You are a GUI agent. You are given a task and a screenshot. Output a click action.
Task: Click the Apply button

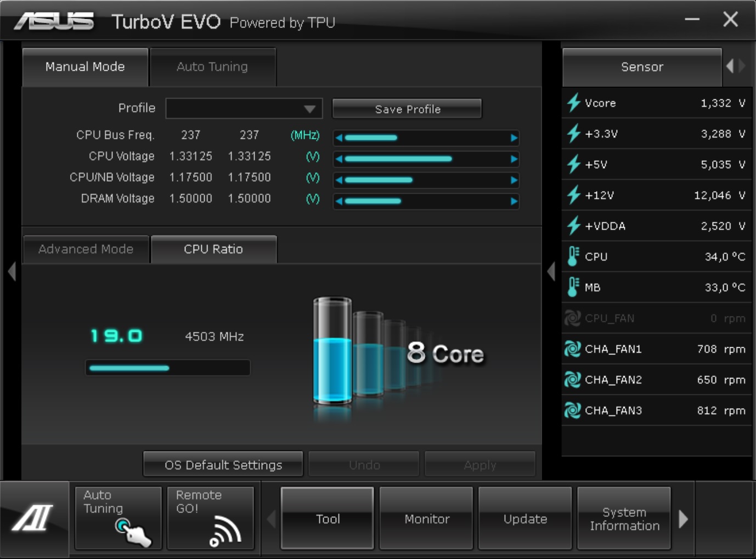coord(480,465)
